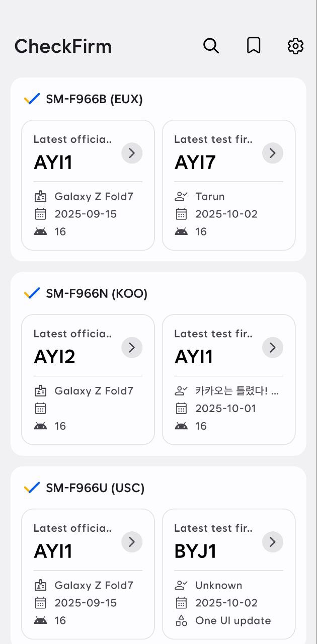Expand the AYI7 test firmware card chevron
Image resolution: width=317 pixels, height=644 pixels.
272,153
